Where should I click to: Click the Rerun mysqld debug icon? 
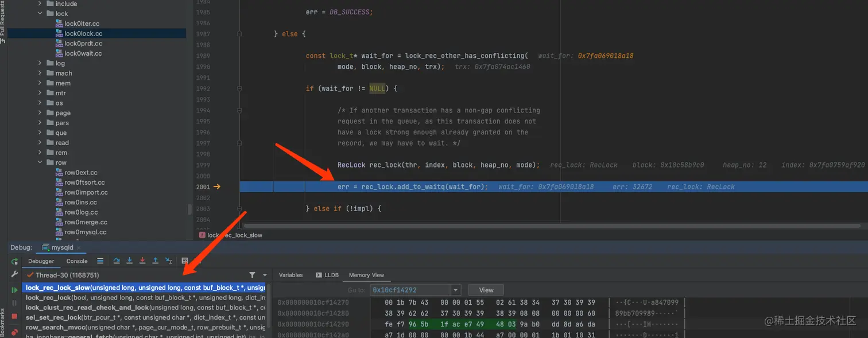pos(14,261)
